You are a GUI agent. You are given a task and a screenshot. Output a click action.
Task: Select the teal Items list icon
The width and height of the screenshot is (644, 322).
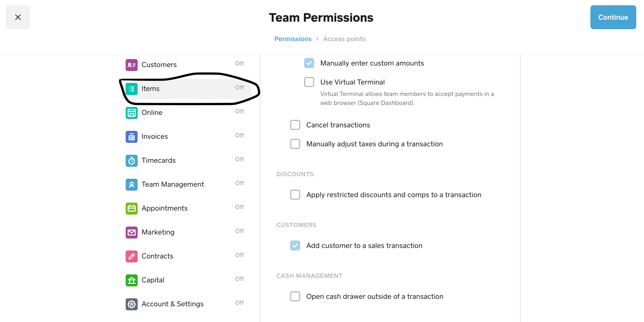pyautogui.click(x=131, y=89)
